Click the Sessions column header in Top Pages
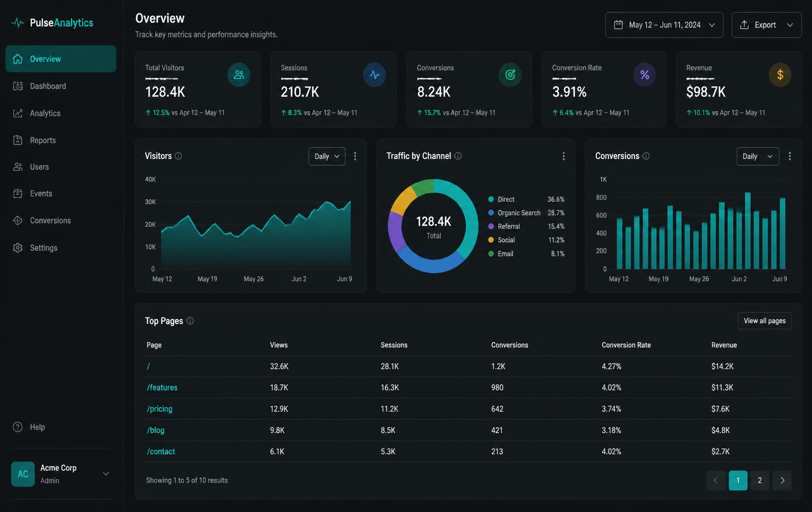Screen dimensions: 812x512 394,345
